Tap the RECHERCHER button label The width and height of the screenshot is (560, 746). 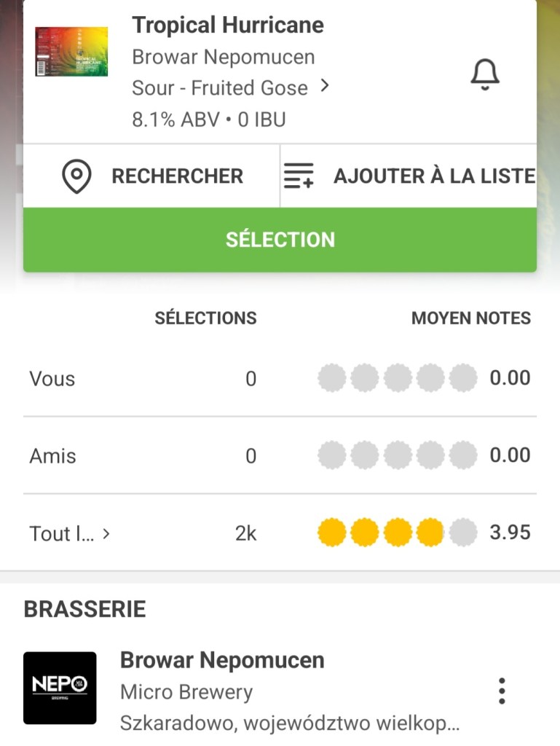pyautogui.click(x=177, y=176)
